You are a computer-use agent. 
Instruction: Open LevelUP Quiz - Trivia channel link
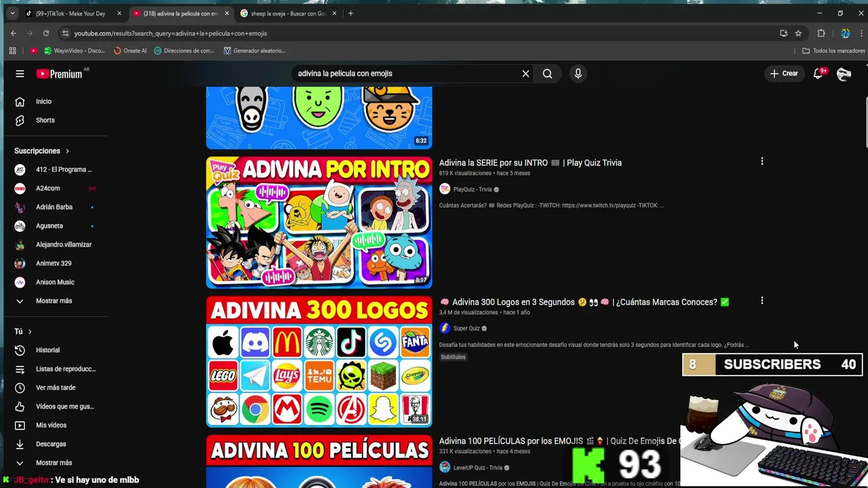point(478,468)
